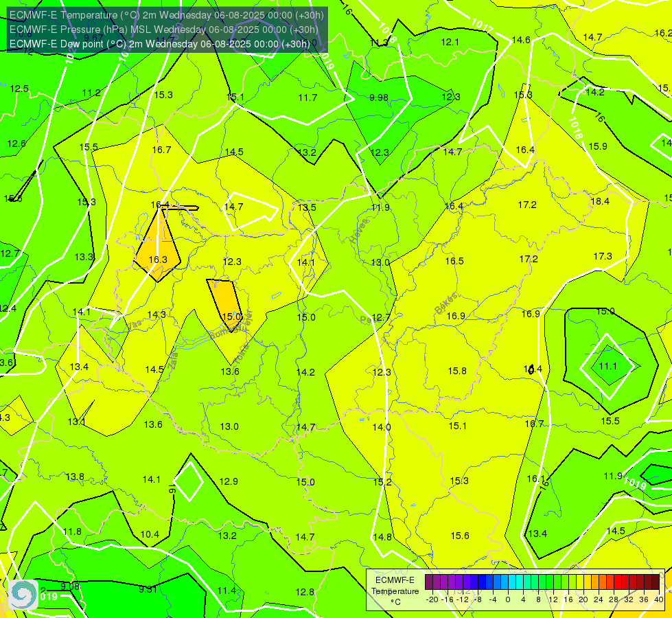Viewport: 672px width, 618px height.
Task: Click the 14.8 temperature value
Action: tap(382, 537)
